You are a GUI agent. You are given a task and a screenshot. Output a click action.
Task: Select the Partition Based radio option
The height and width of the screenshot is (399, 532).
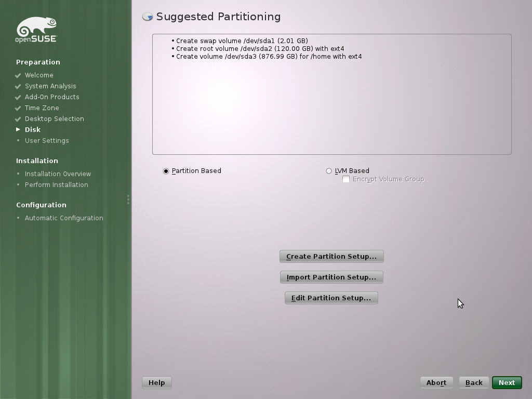click(166, 171)
